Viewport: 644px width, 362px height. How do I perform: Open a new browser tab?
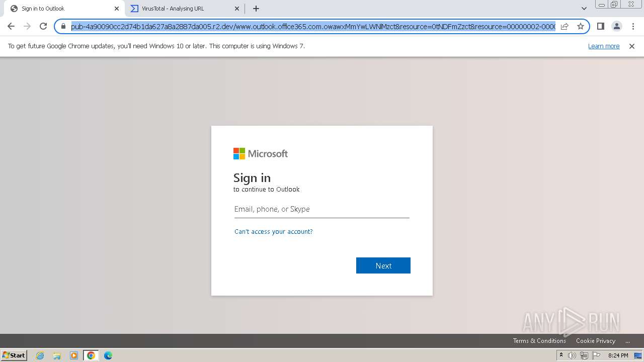(x=256, y=9)
